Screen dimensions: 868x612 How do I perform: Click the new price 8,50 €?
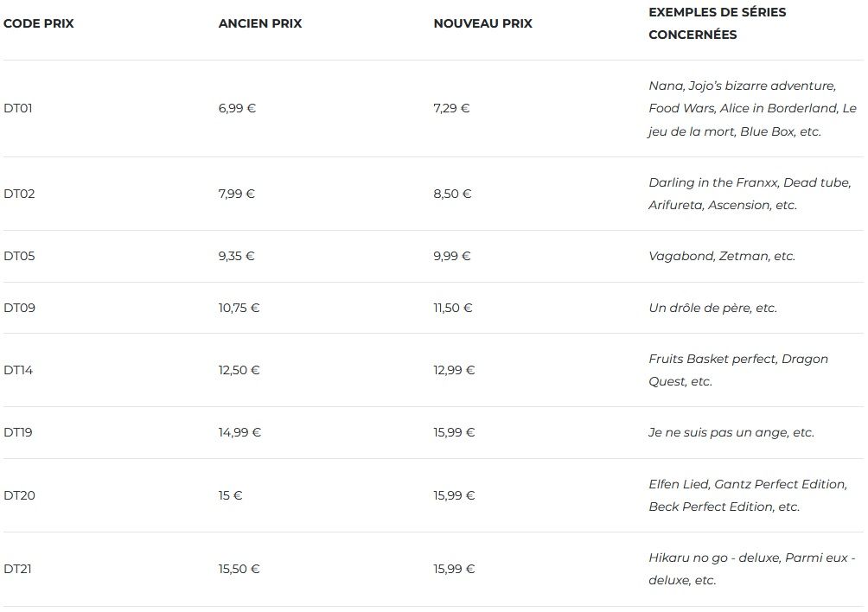tap(452, 194)
